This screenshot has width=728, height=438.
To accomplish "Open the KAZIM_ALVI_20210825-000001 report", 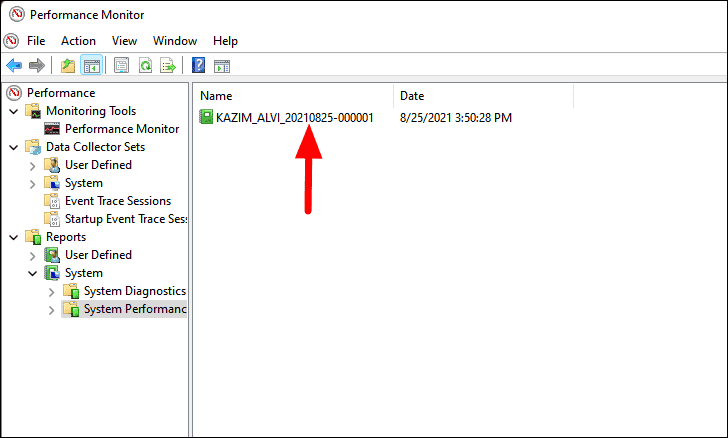I will (x=294, y=117).
